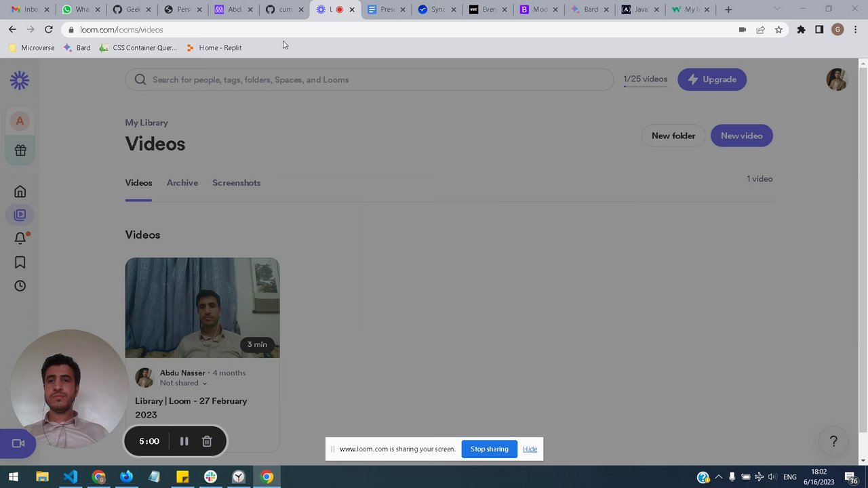
Task: Open Chrome extensions puzzle icon
Action: (801, 30)
